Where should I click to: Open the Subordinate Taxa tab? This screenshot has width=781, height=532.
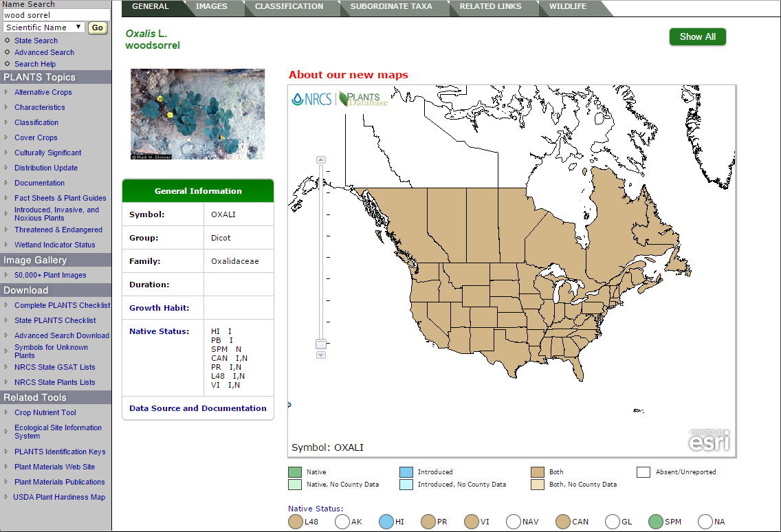tap(391, 7)
